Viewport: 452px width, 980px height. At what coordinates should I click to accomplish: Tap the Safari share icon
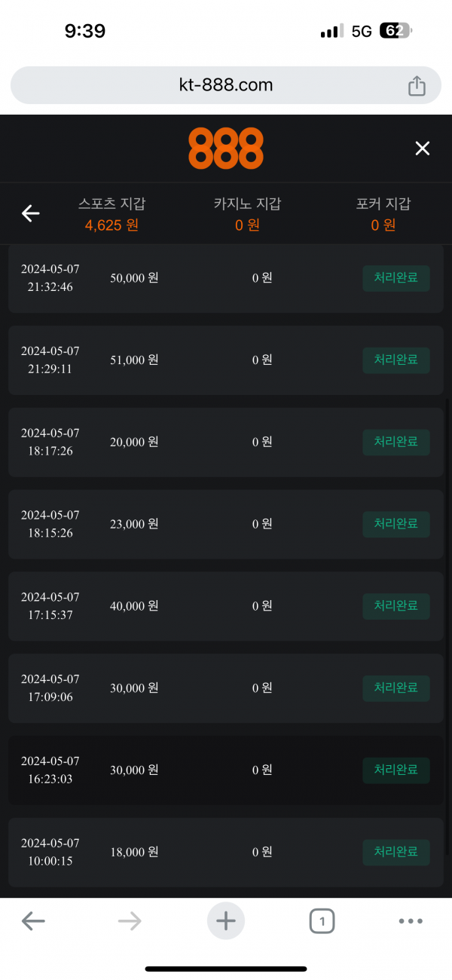(x=417, y=86)
